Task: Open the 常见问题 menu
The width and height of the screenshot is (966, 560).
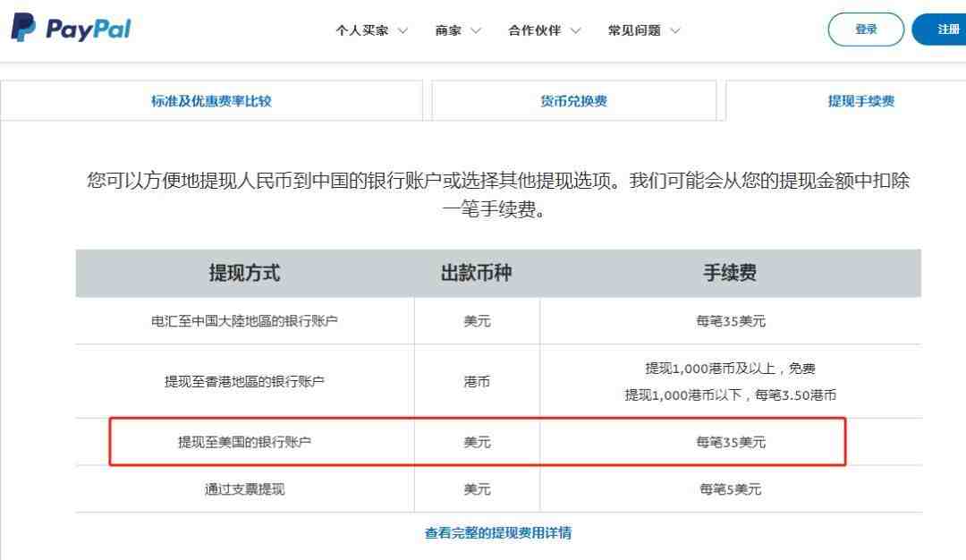Action: 634,30
